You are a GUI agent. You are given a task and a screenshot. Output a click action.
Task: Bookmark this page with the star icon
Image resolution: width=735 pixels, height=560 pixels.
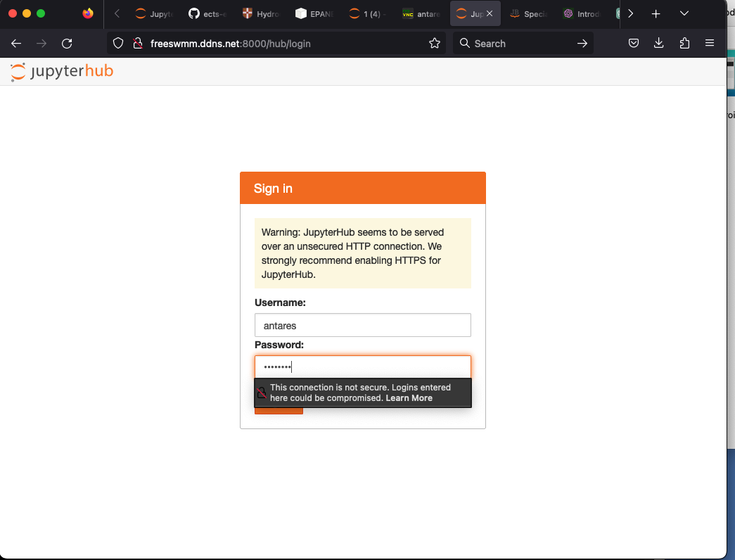pyautogui.click(x=435, y=44)
